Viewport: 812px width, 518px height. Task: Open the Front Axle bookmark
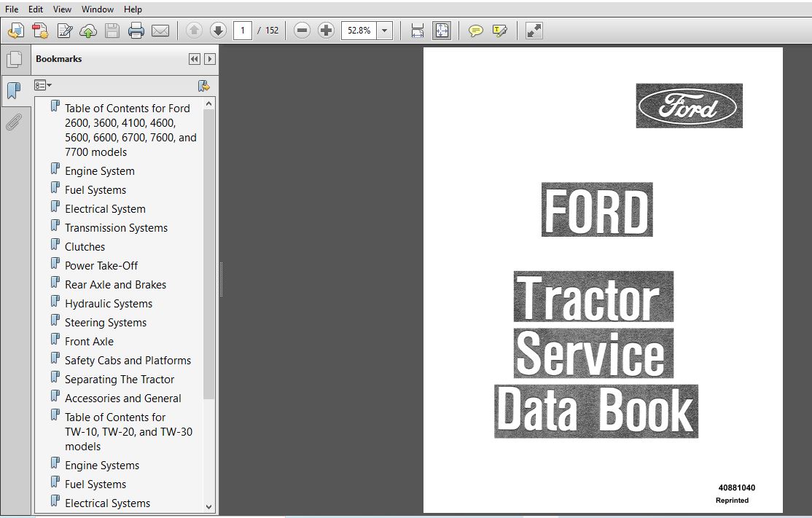(x=89, y=342)
